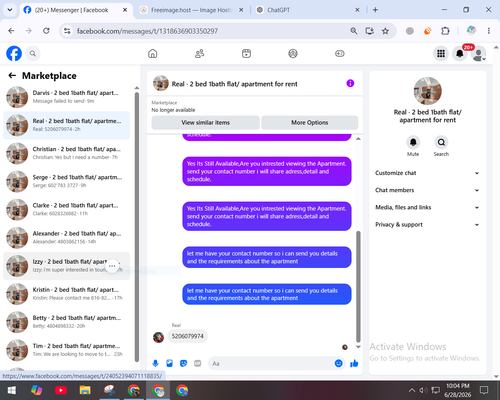Send a thumbs-up like
Image resolution: width=500 pixels, height=400 pixels.
(x=354, y=363)
